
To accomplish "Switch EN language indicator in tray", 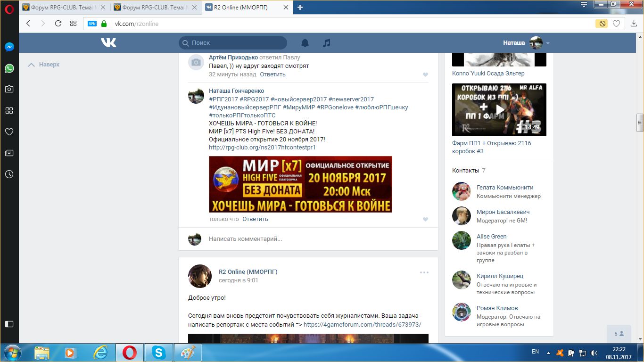I will pyautogui.click(x=535, y=352).
